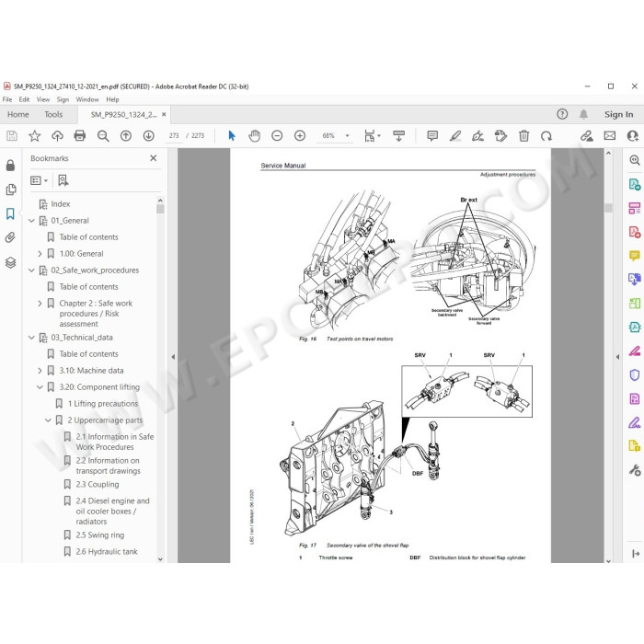Rotate the page view
The image size is (644, 644).
(x=546, y=135)
